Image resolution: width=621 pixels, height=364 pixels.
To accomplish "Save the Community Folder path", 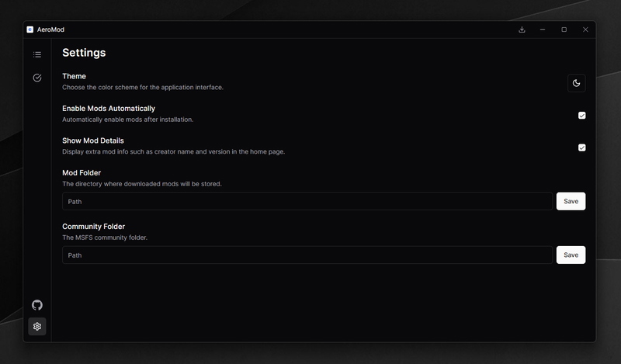I will pyautogui.click(x=571, y=255).
